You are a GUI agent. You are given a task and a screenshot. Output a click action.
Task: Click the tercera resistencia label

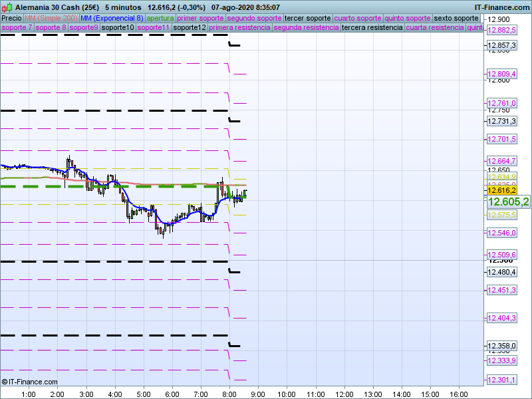(372, 28)
